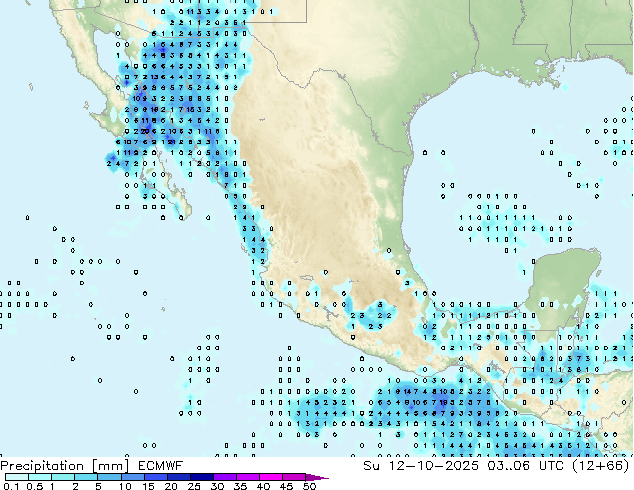Click the legend tick label "45"

287,486
